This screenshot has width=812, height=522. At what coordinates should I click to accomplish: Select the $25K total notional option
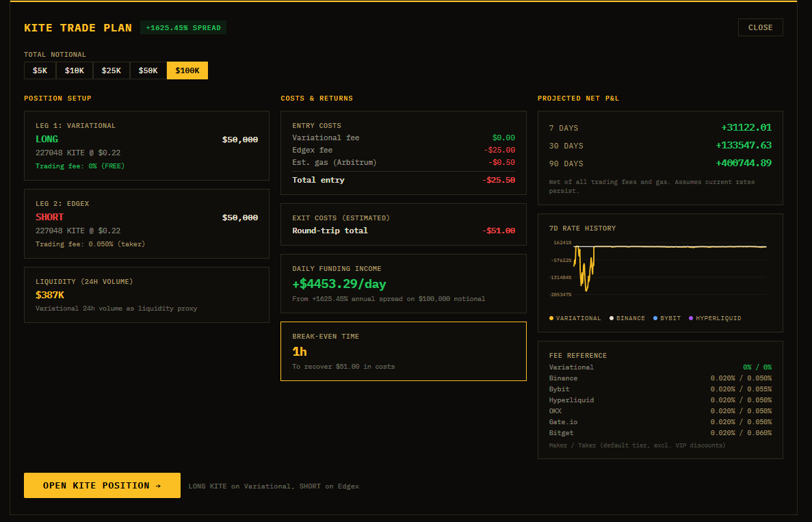[112, 70]
